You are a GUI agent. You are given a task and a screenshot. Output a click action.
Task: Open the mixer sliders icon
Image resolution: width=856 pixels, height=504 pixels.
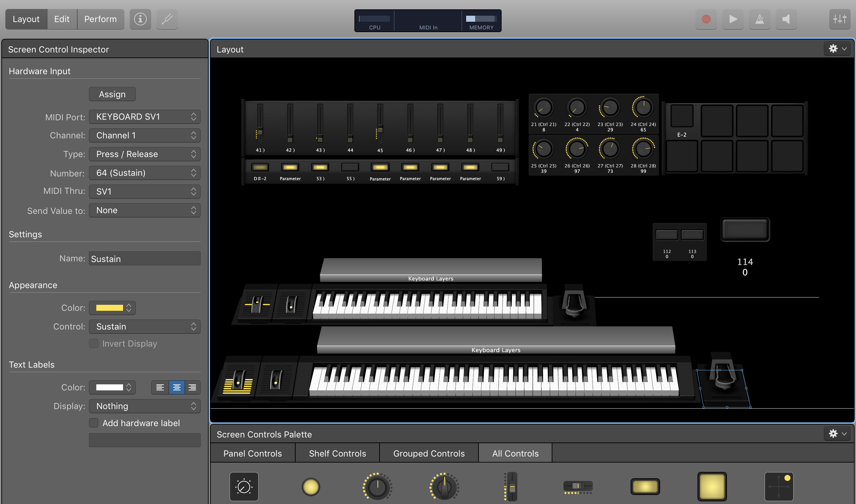coord(839,19)
